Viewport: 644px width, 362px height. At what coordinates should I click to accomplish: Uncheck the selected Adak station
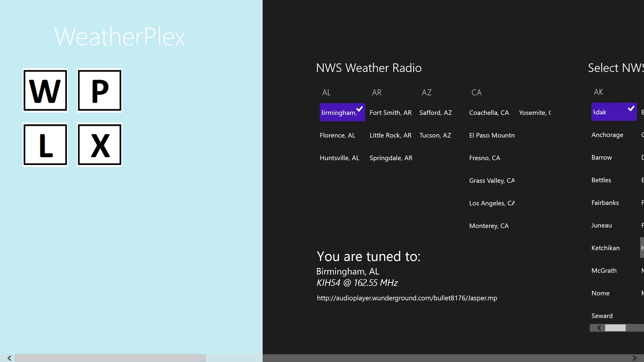[x=614, y=112]
